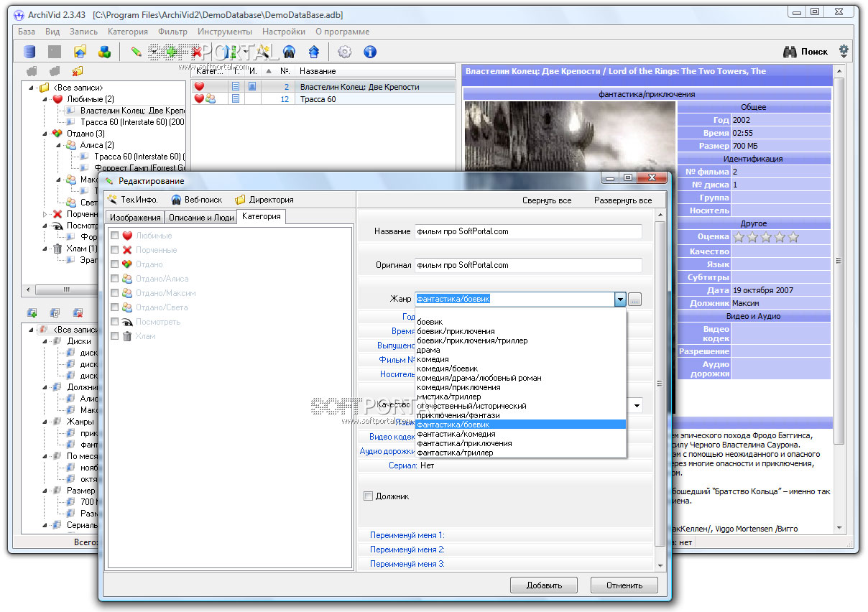Click the Оригинал text field
This screenshot has height=612, width=868.
click(x=528, y=265)
